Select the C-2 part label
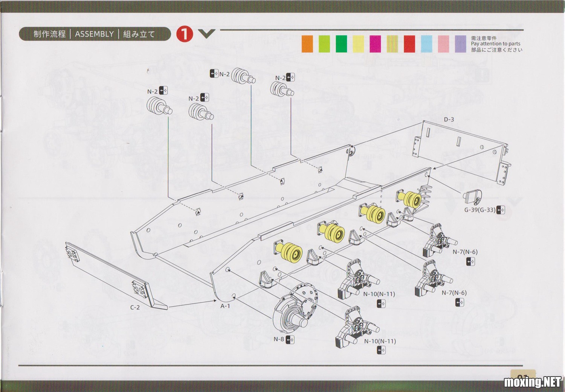The height and width of the screenshot is (392, 565). tap(135, 307)
